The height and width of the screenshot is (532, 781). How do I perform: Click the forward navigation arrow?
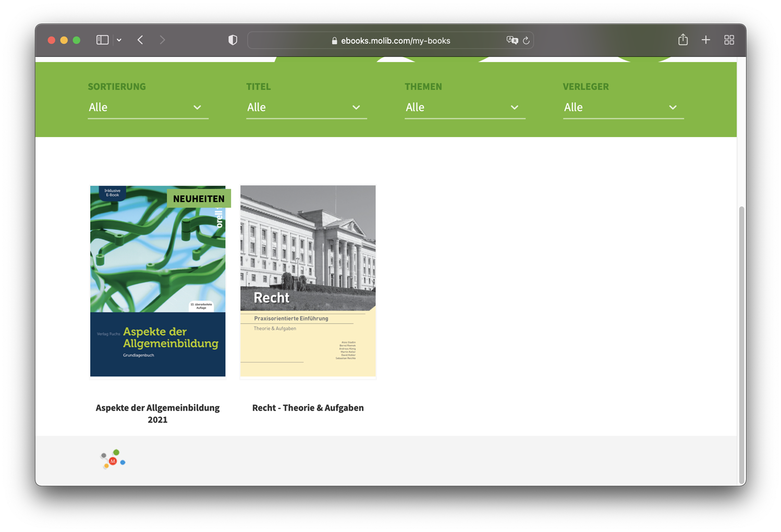(162, 40)
